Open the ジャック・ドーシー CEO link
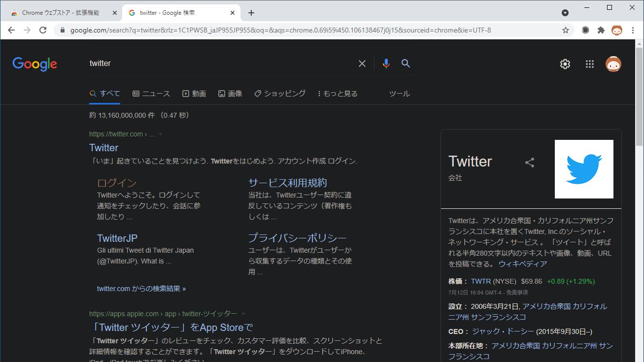 tap(503, 332)
